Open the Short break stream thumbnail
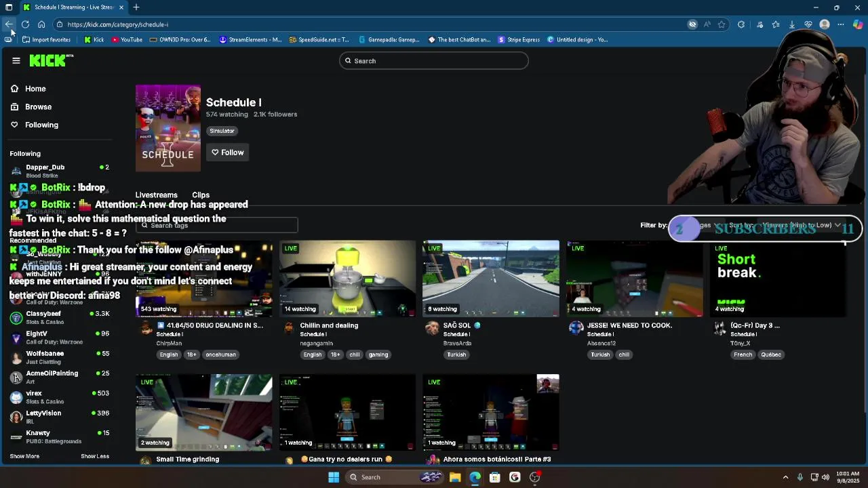Image resolution: width=868 pixels, height=488 pixels. tap(778, 279)
